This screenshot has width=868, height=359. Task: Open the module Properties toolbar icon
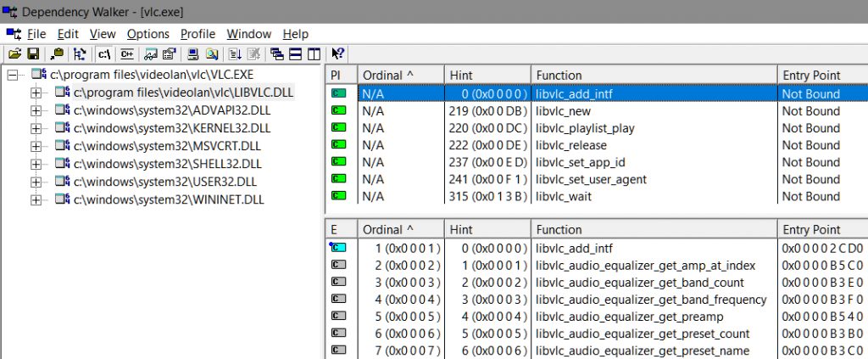tap(169, 53)
